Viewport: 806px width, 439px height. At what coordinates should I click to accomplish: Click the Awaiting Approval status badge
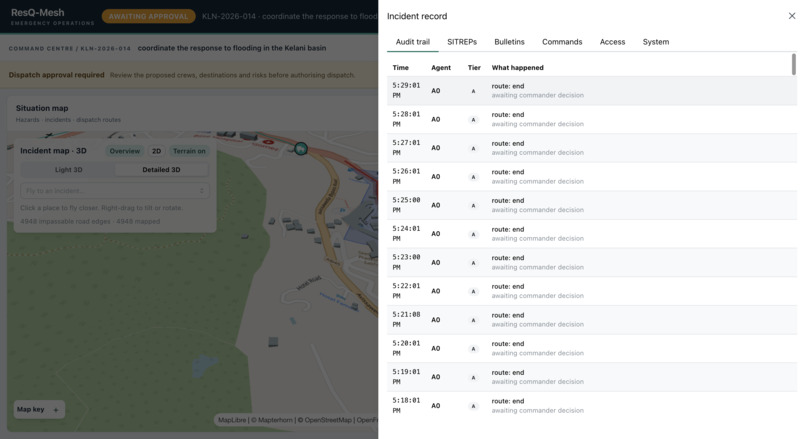[148, 16]
